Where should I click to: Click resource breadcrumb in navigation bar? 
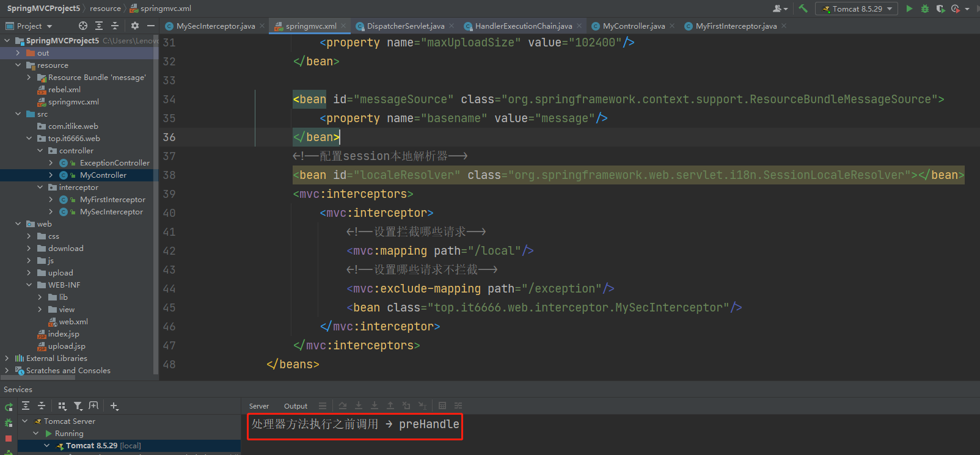pos(105,9)
